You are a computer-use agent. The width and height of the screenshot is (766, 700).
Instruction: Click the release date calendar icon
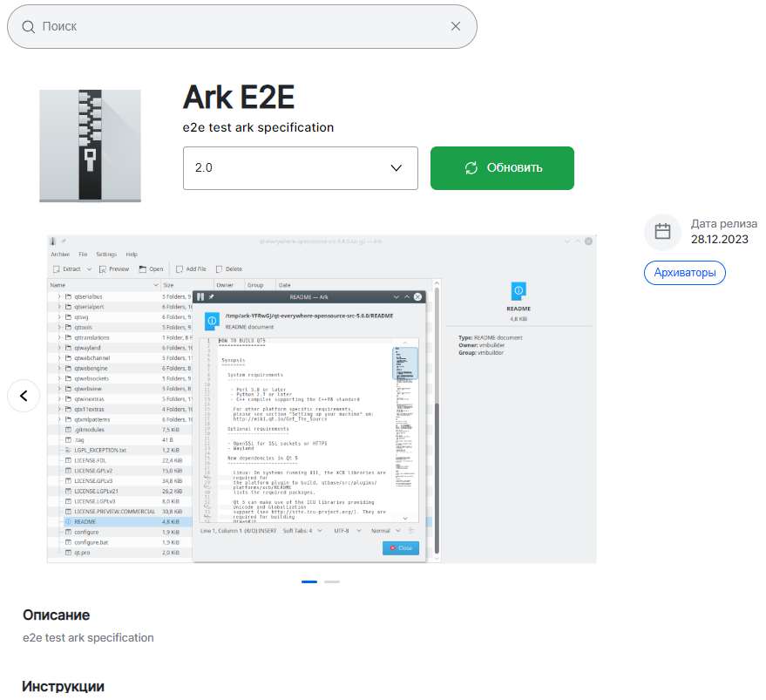(x=662, y=232)
